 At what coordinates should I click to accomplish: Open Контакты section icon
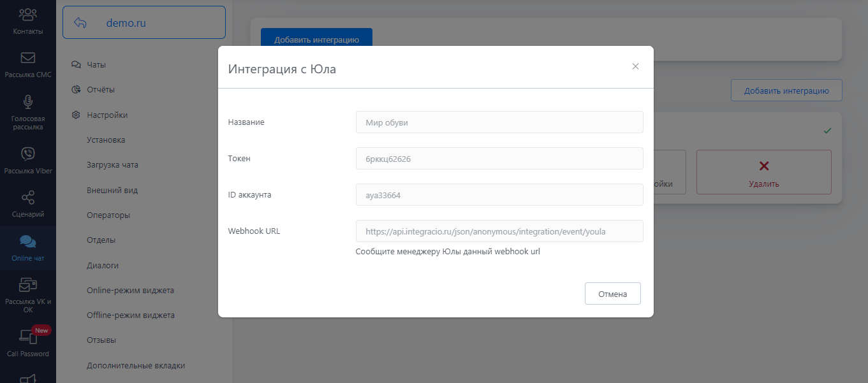point(28,13)
